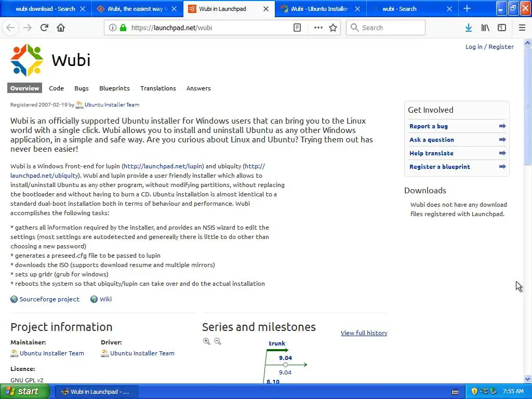Click the 7:55 AM taskbar clock
Viewport: 532px width, 399px height.
513,392
